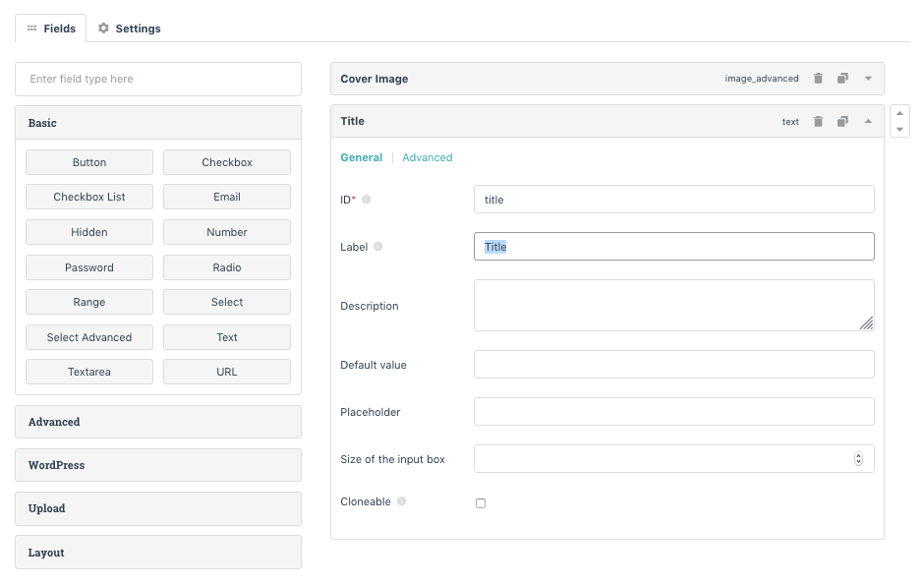Add a Range field

click(89, 302)
